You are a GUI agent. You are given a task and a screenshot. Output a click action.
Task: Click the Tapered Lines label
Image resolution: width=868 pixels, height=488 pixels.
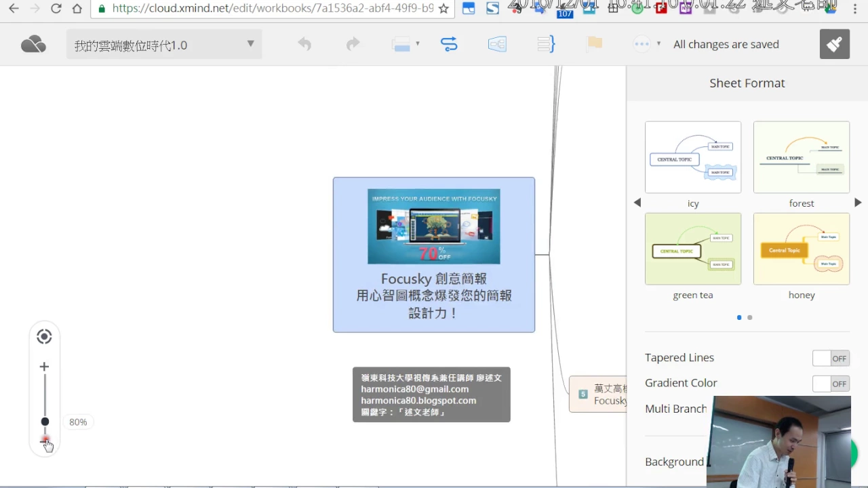679,357
